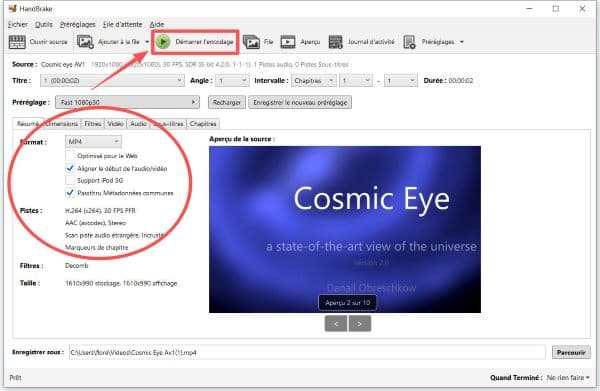Expand the Quand Terminé dropdown

coord(568,378)
